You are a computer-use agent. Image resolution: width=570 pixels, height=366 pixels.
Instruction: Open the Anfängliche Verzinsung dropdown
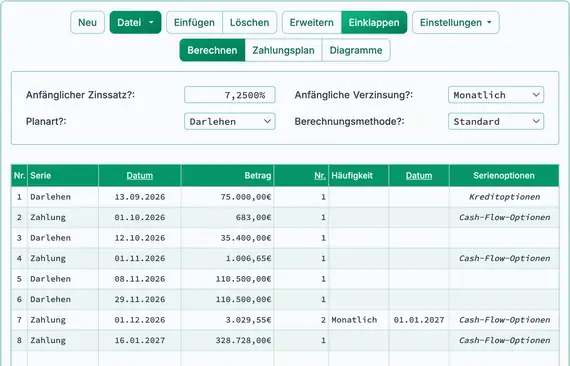point(496,95)
